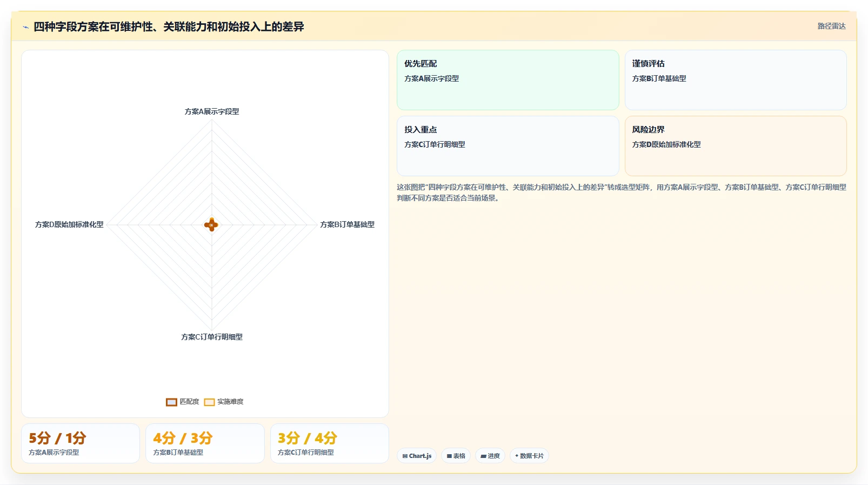Click radar axis label 方案D原始加标准化型
868x485 pixels.
[x=69, y=224]
